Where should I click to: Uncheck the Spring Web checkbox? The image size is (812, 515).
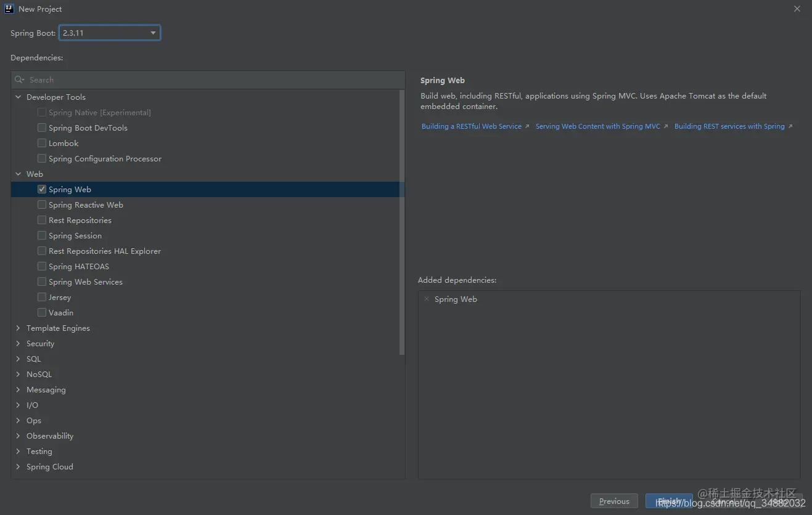[42, 189]
